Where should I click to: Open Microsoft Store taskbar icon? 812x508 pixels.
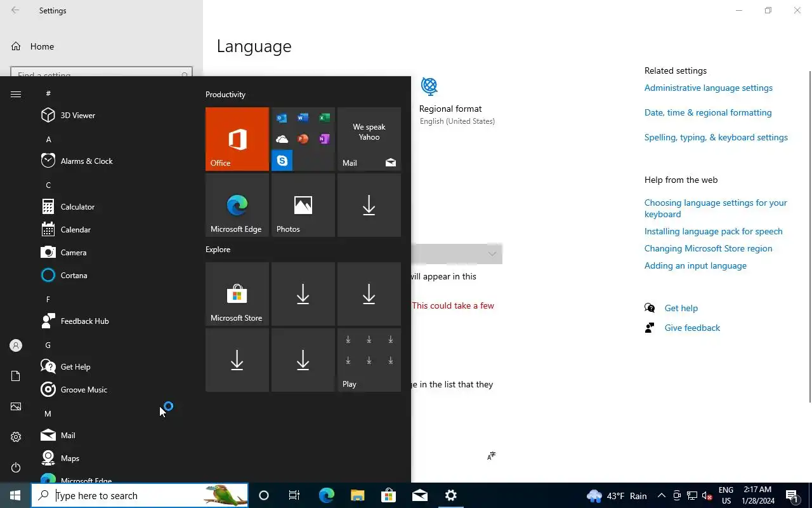(x=388, y=495)
